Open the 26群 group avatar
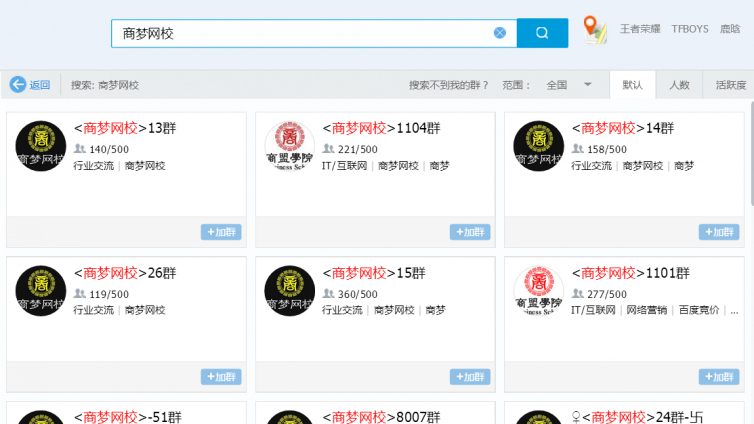 [x=41, y=291]
